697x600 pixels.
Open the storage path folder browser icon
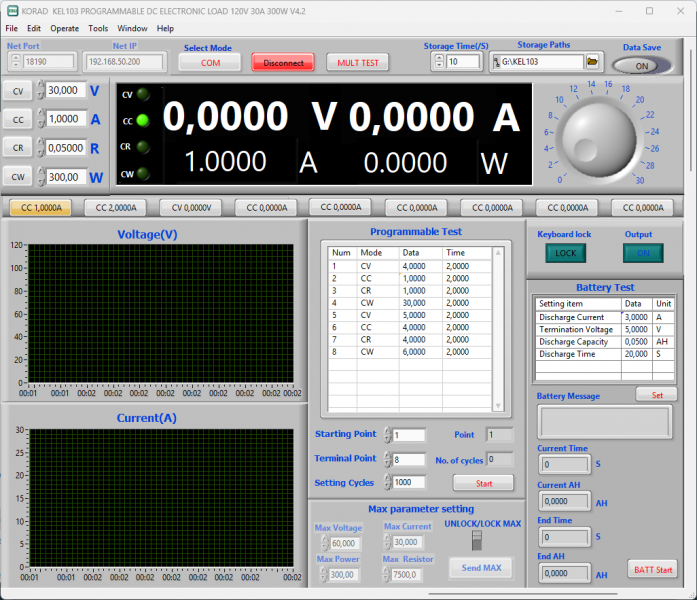coord(592,62)
